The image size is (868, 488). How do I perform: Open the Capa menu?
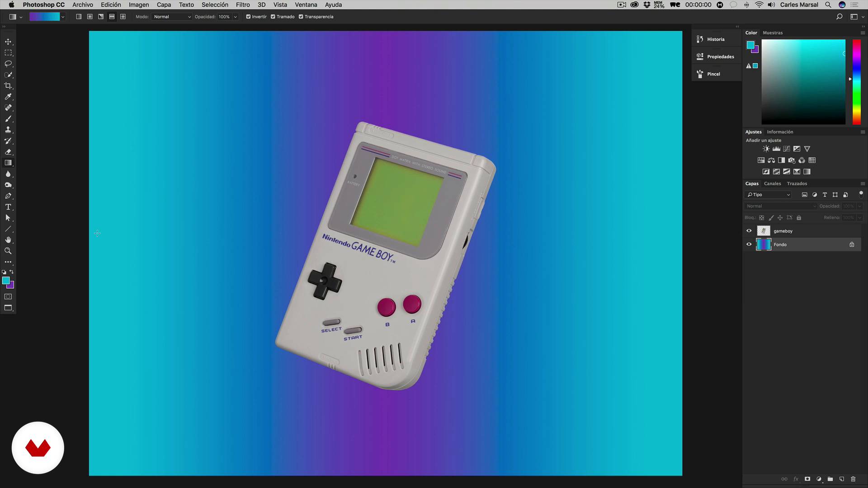point(164,5)
